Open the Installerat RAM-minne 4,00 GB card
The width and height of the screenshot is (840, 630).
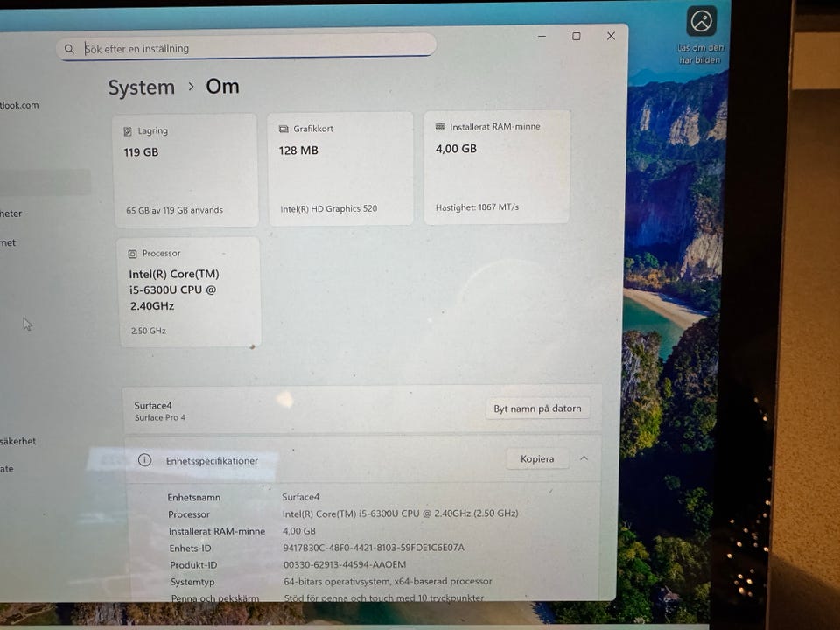[497, 166]
